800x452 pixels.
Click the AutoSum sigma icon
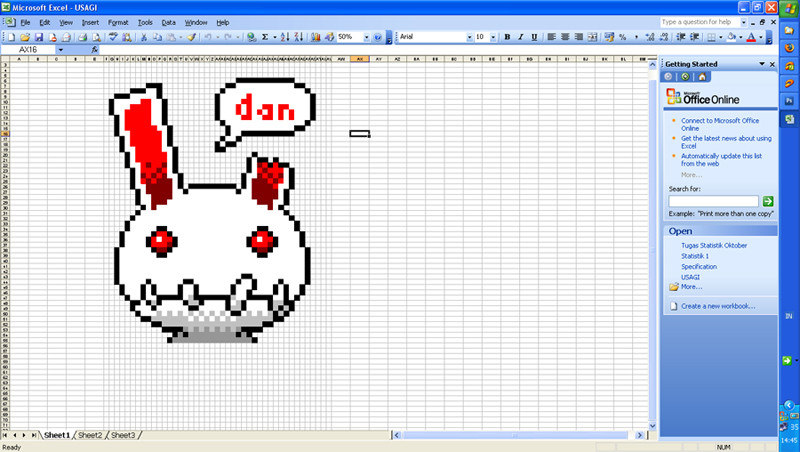click(x=265, y=37)
